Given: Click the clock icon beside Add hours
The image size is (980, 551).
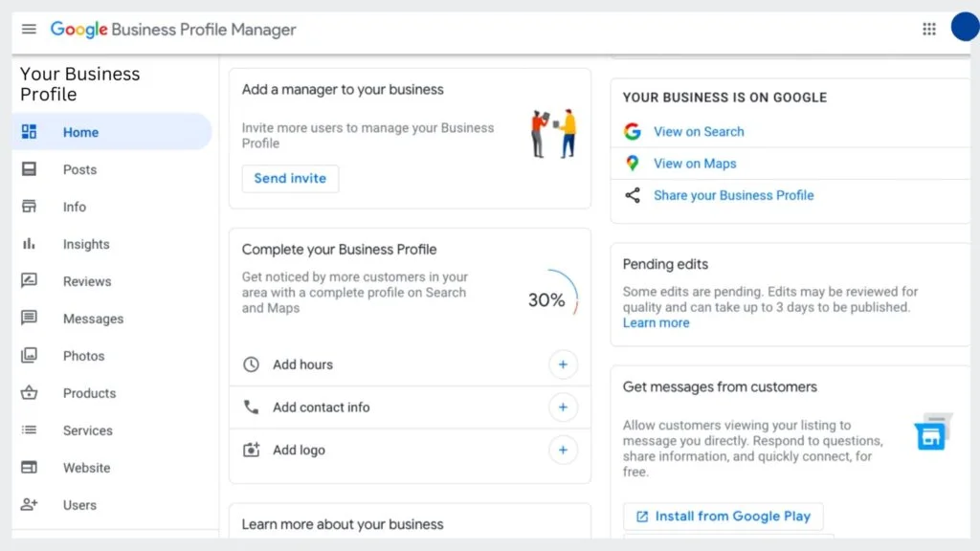Looking at the screenshot, I should pyautogui.click(x=251, y=364).
